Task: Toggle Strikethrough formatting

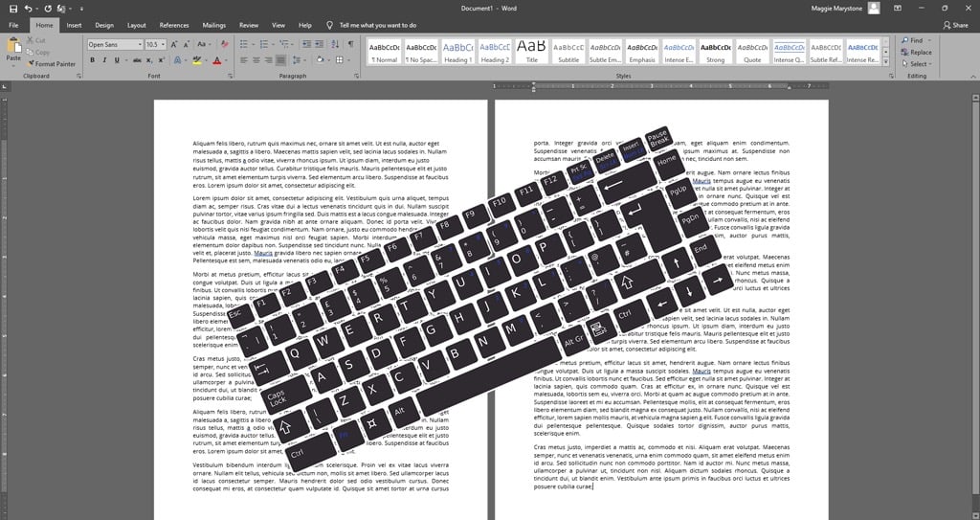Action: pyautogui.click(x=137, y=60)
